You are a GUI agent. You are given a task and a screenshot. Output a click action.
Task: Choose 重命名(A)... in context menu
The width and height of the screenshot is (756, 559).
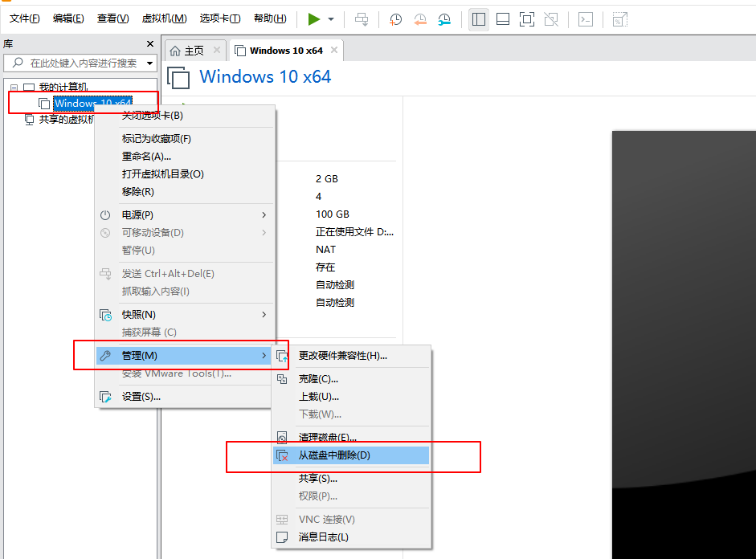click(x=186, y=156)
